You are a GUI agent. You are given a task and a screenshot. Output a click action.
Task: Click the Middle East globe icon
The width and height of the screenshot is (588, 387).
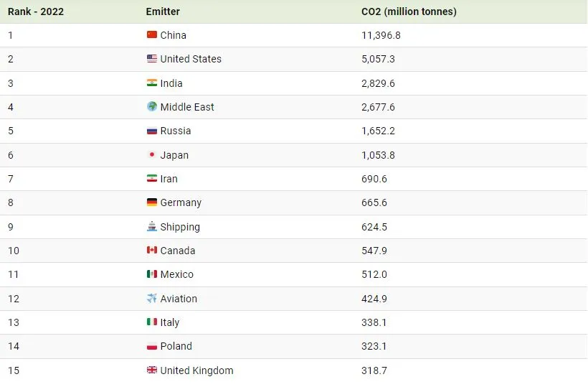[x=151, y=106]
